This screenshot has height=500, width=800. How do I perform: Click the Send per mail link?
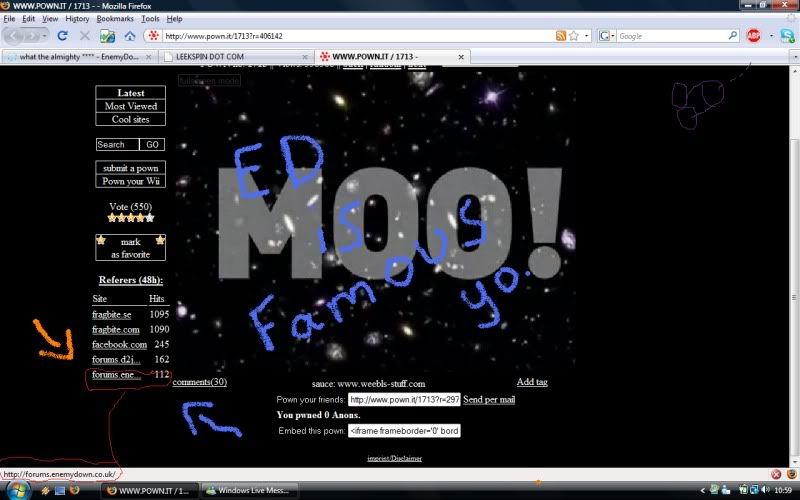click(489, 399)
